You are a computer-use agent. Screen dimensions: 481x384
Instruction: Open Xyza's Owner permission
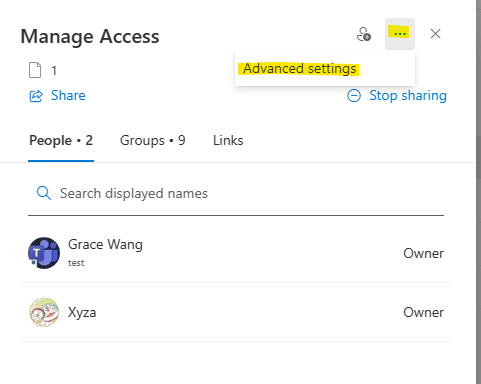pos(423,313)
